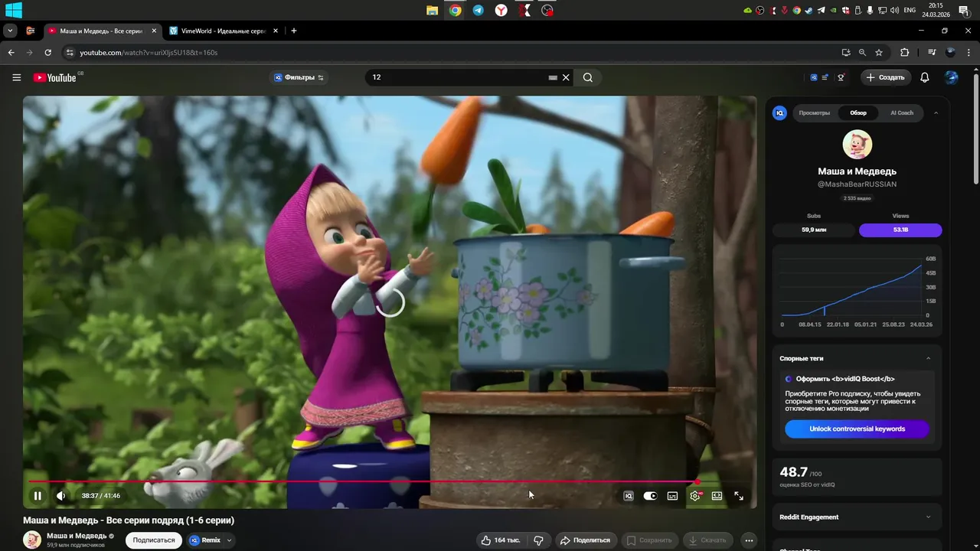The width and height of the screenshot is (980, 551).
Task: Clear the search box with the X
Action: pyautogui.click(x=567, y=77)
